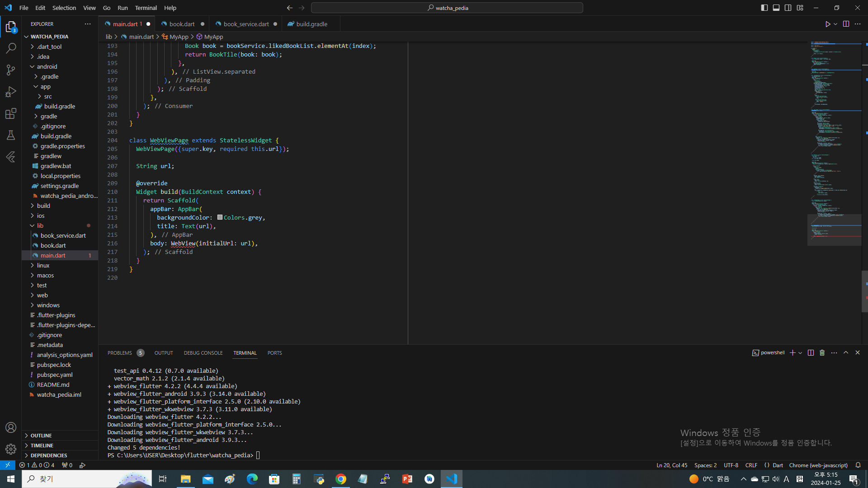This screenshot has width=868, height=488.
Task: Open the File menu
Action: point(24,8)
